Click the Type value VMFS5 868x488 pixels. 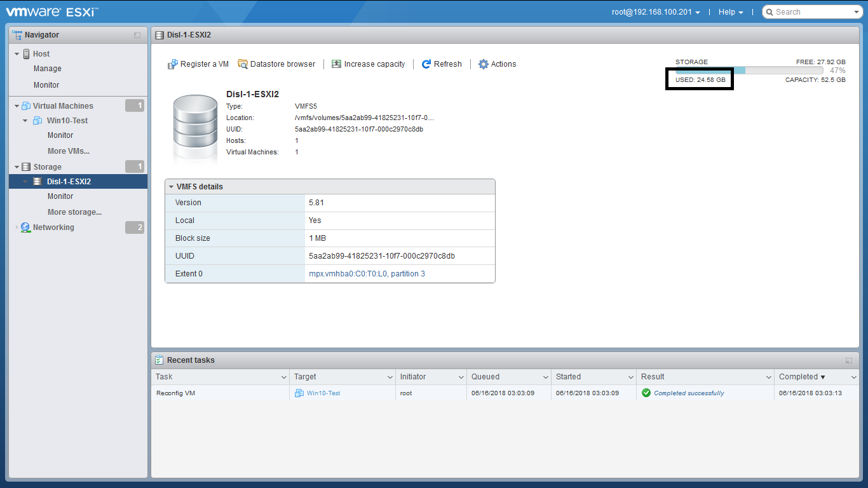point(306,107)
